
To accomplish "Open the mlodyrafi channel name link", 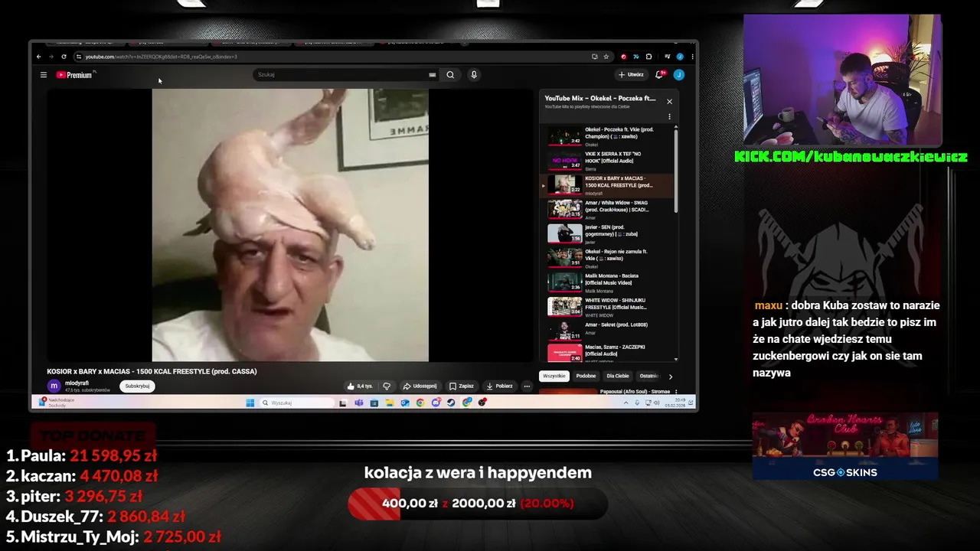I will pos(77,383).
